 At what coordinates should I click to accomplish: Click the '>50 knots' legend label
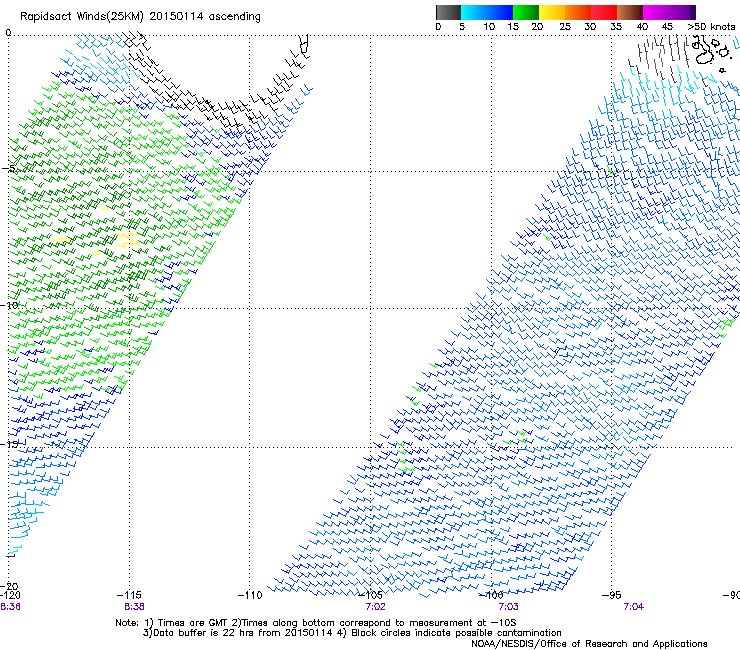(711, 27)
